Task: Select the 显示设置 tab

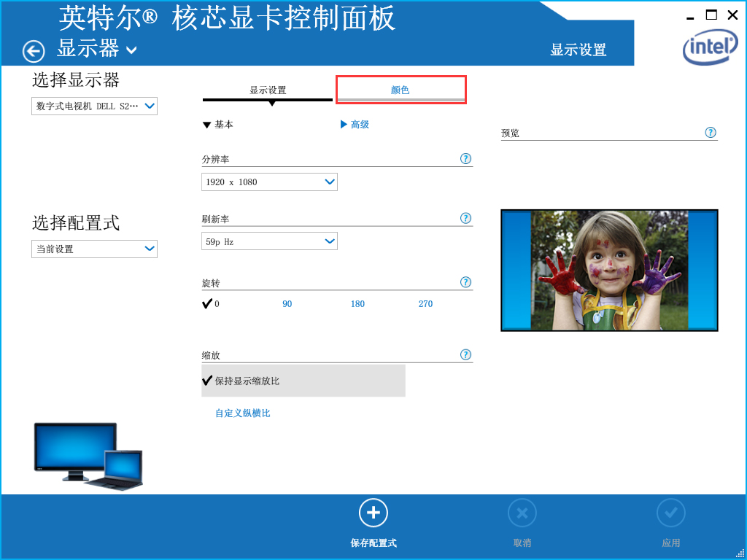Action: (x=267, y=87)
